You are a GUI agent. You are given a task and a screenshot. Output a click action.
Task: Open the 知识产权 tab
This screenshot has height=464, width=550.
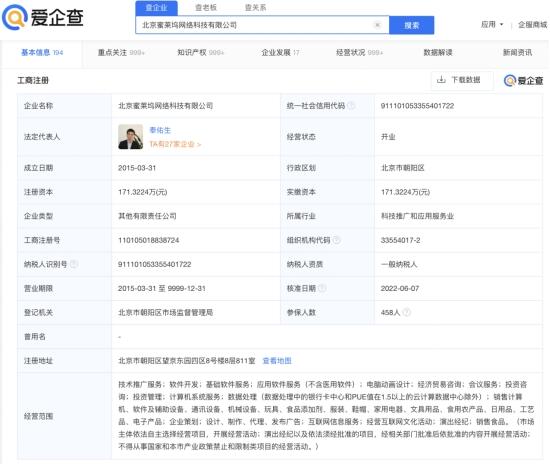click(200, 53)
